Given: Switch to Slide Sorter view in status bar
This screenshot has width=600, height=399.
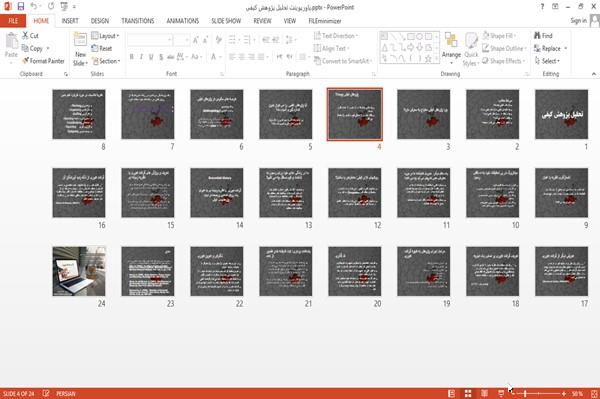Looking at the screenshot, I should [468, 394].
